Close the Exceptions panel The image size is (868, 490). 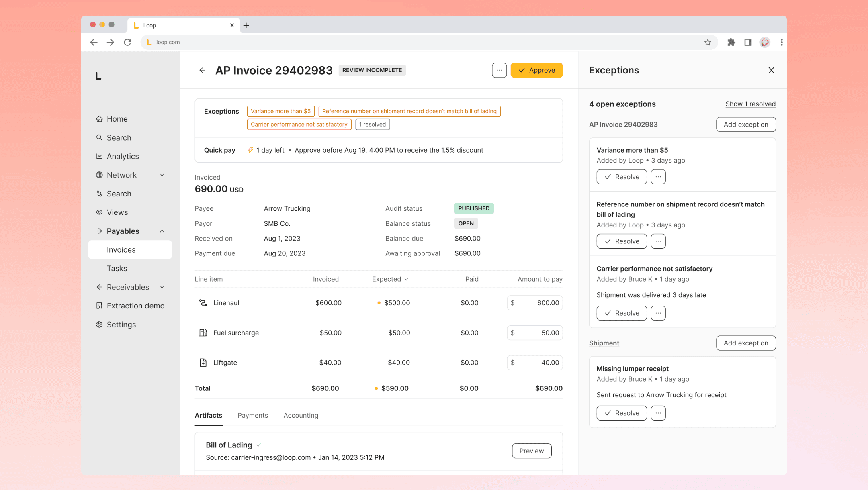point(771,70)
